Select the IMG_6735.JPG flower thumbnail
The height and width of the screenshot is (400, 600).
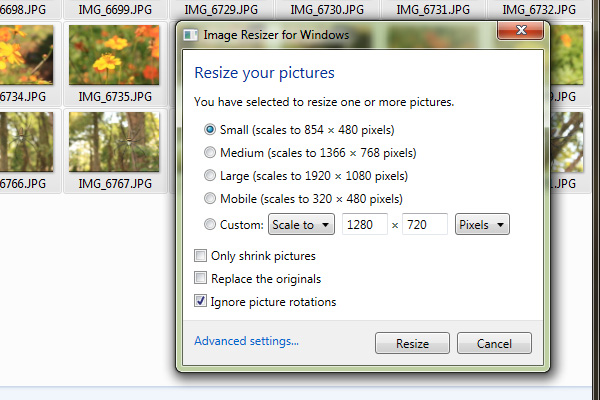click(114, 55)
